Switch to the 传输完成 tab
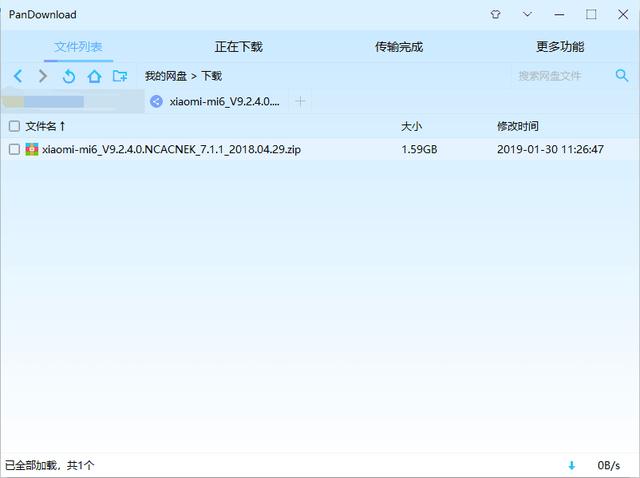 click(399, 47)
